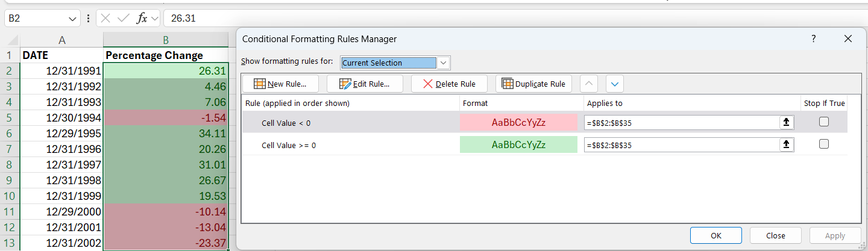Check Stop If True for < 0 rule
868x251 pixels.
coord(824,122)
